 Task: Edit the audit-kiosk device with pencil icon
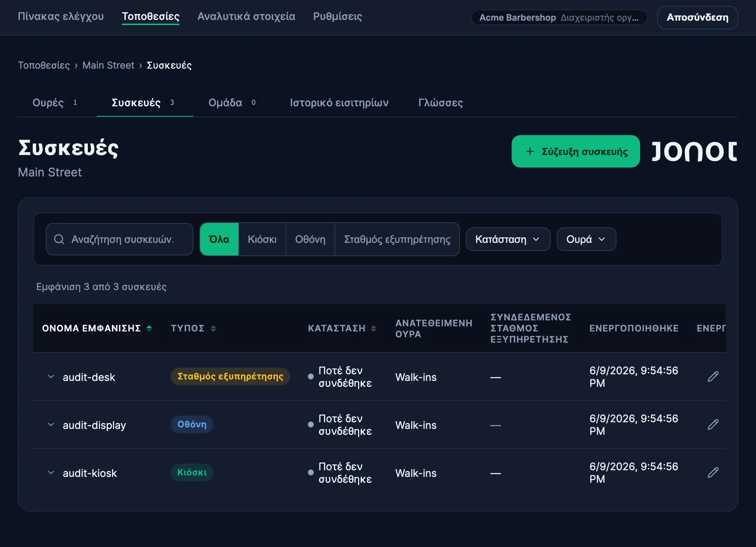(x=713, y=472)
